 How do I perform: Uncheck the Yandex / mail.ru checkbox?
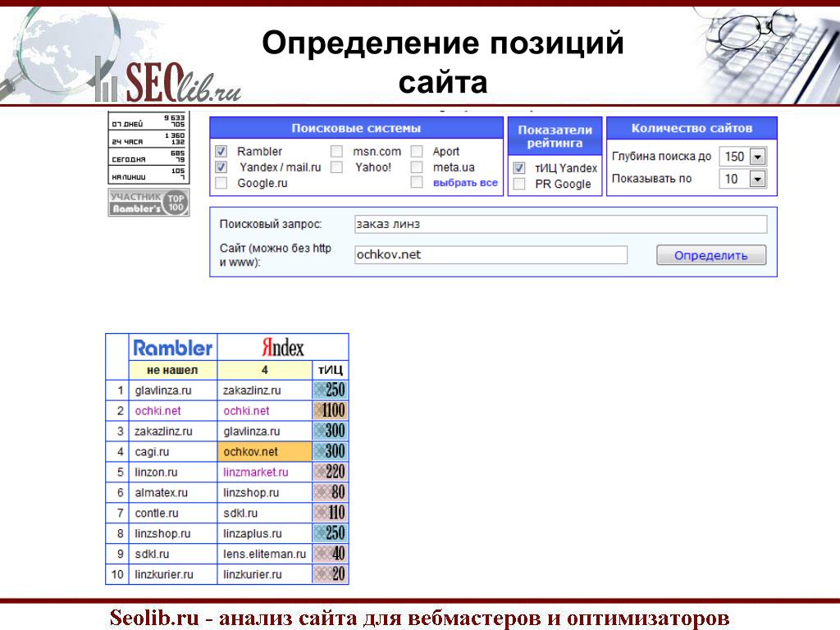[x=221, y=167]
